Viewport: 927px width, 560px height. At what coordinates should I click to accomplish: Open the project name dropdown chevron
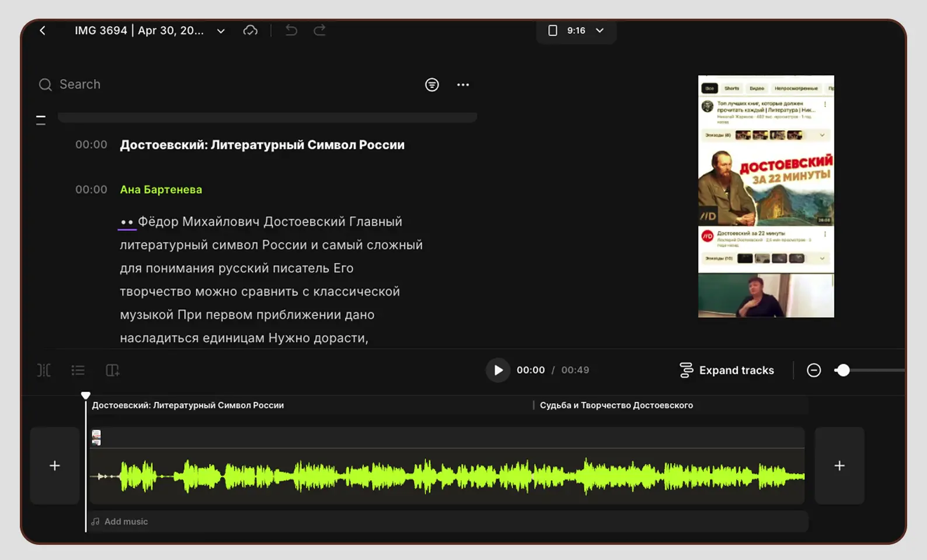click(221, 31)
